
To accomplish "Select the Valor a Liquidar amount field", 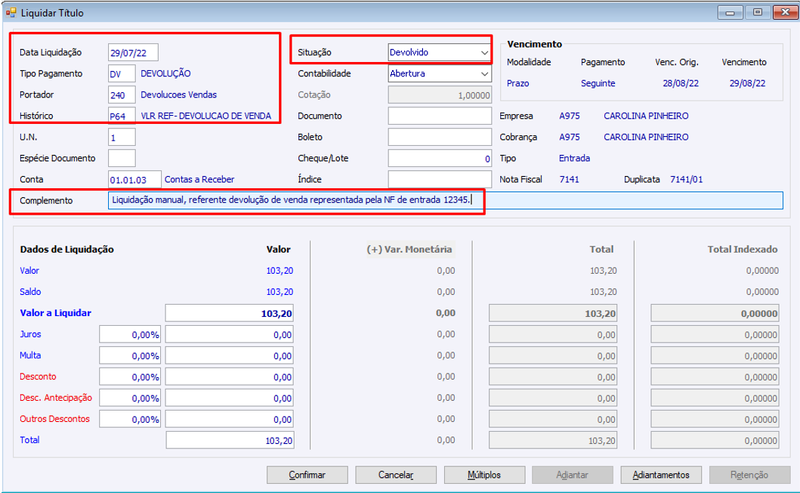I will click(230, 313).
